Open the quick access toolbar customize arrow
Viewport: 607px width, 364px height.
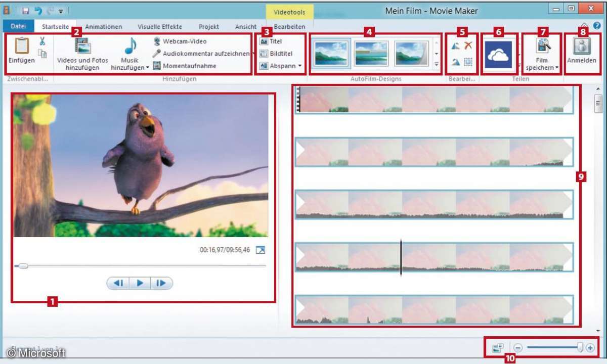click(61, 11)
